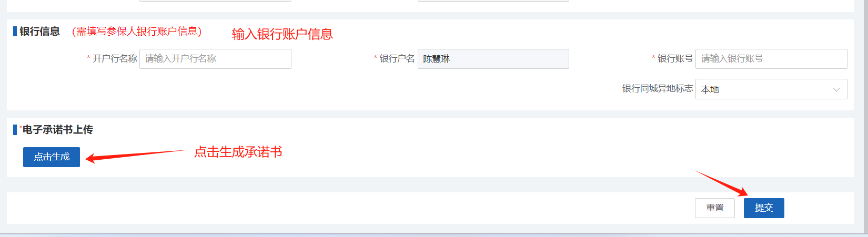
Task: Submit the form with 提交 button
Action: coord(764,208)
